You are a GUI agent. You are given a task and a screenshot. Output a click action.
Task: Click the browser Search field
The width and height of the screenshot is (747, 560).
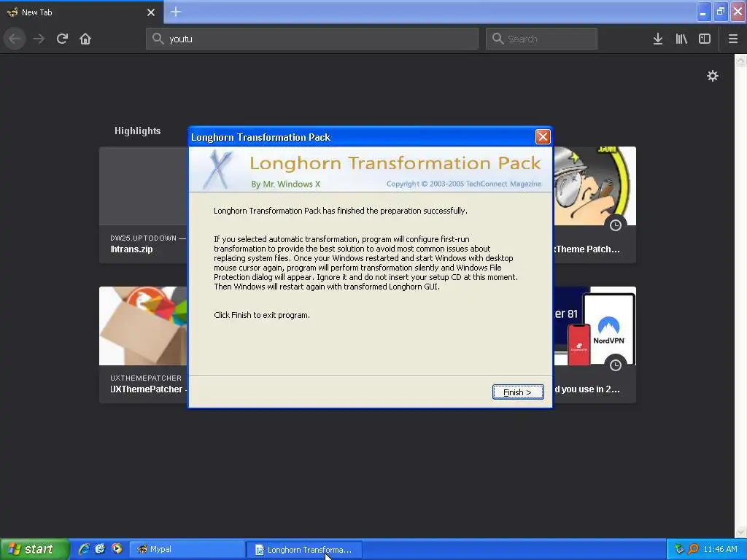(x=541, y=39)
